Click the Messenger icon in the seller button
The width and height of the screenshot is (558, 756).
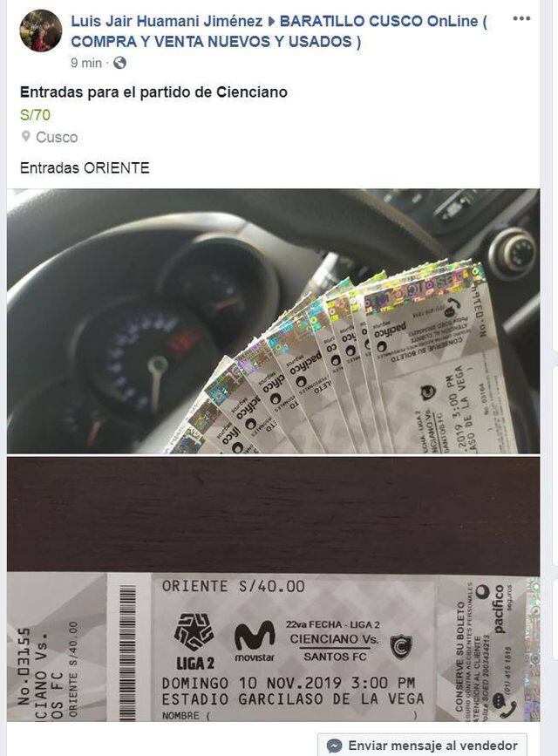pos(334,746)
